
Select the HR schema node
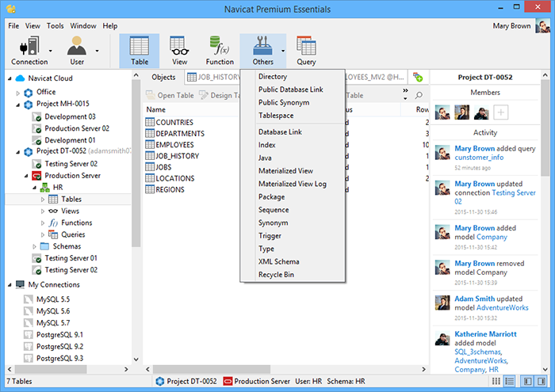58,188
